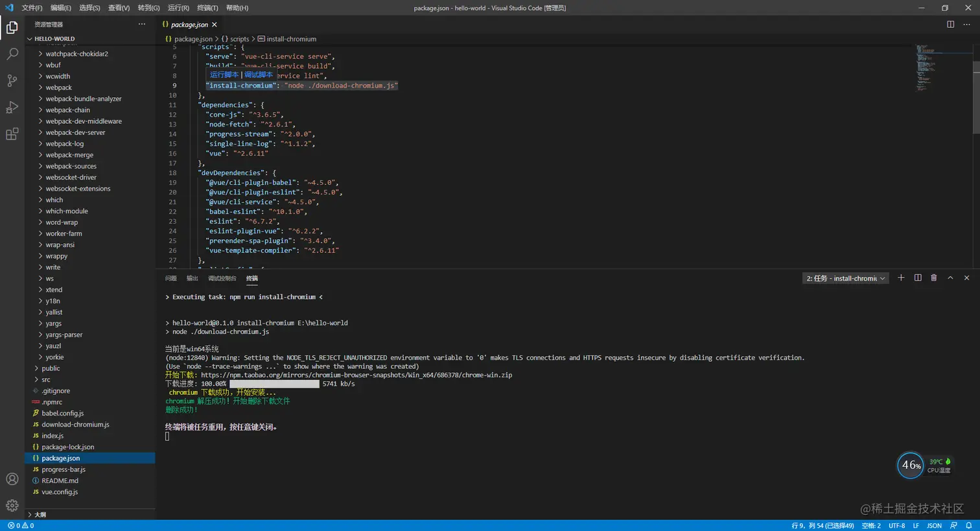Expand the 大纲 outline section
Screen dimensions: 980x531
pyautogui.click(x=90, y=515)
